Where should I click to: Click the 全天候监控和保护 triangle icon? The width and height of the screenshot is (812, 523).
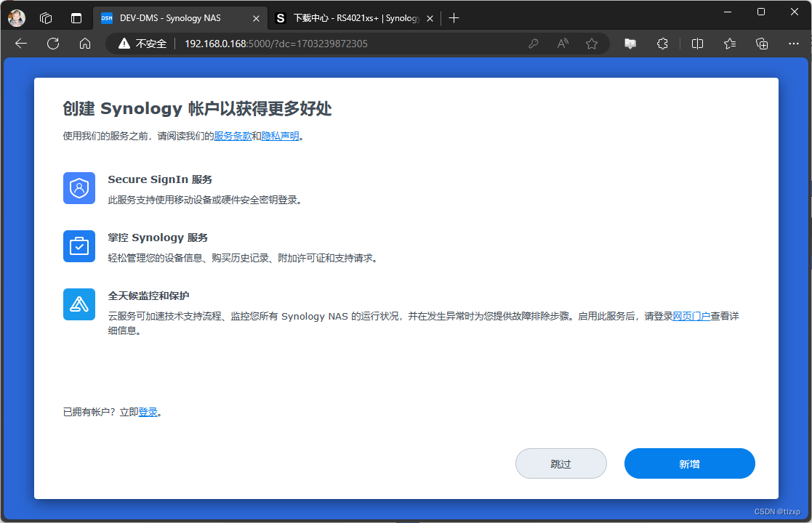79,304
